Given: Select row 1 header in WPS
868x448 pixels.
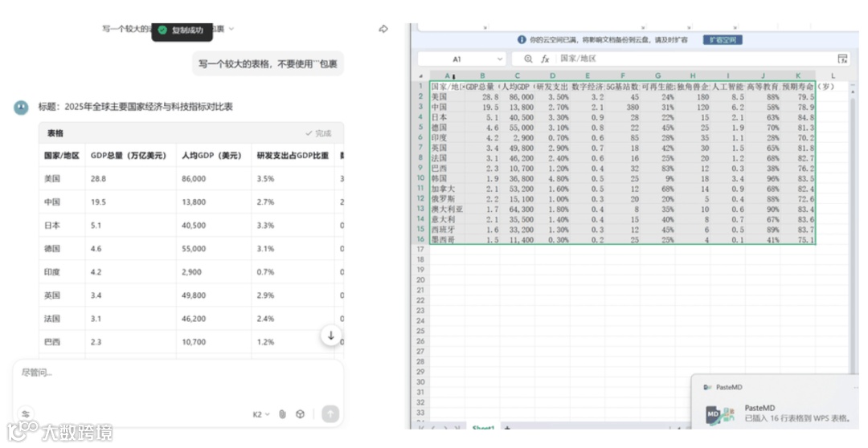Looking at the screenshot, I should click(x=421, y=86).
